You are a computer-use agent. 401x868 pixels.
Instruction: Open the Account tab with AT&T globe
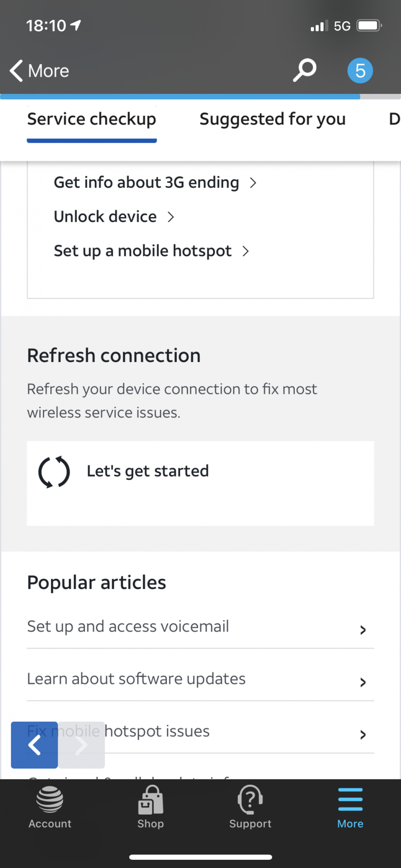[50, 807]
